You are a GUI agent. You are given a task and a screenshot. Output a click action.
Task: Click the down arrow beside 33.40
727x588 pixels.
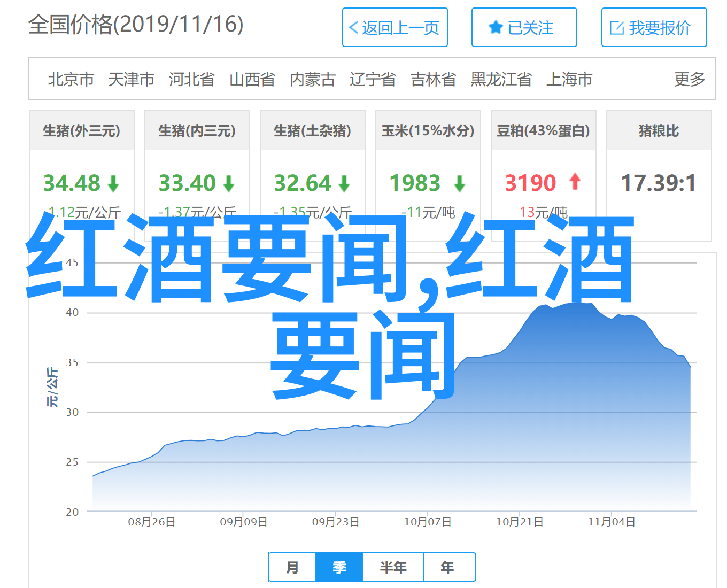pyautogui.click(x=229, y=184)
